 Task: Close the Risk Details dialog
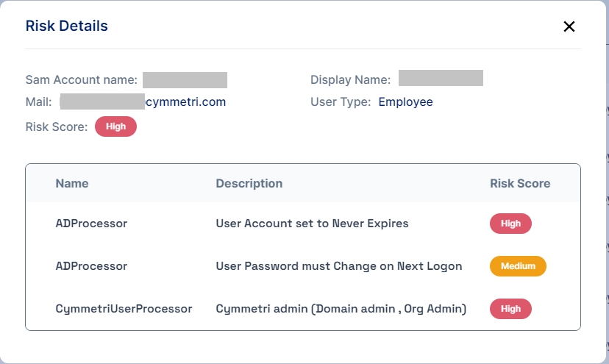[569, 26]
